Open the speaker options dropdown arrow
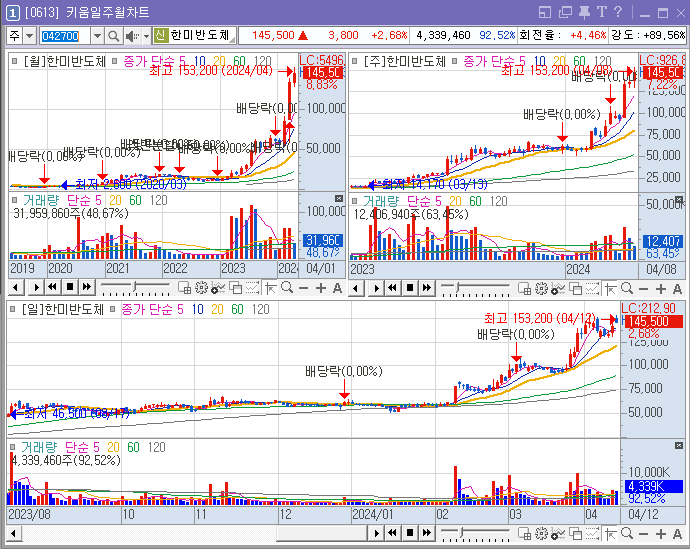This screenshot has height=549, width=690. [x=147, y=36]
